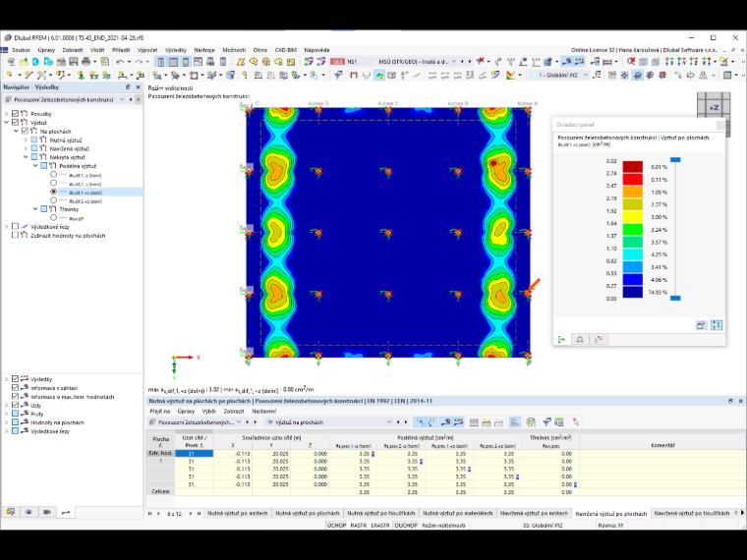Click the pin icon in Navigator header

(x=128, y=87)
